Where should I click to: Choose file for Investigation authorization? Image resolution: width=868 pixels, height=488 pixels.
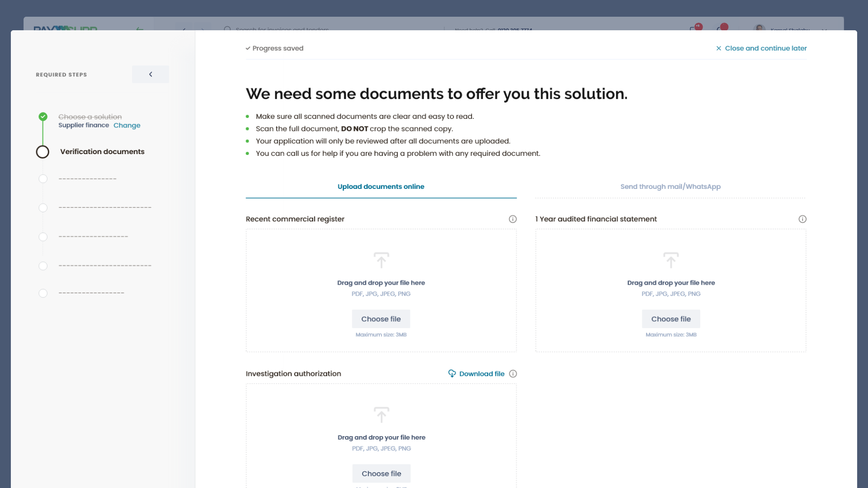tap(381, 474)
